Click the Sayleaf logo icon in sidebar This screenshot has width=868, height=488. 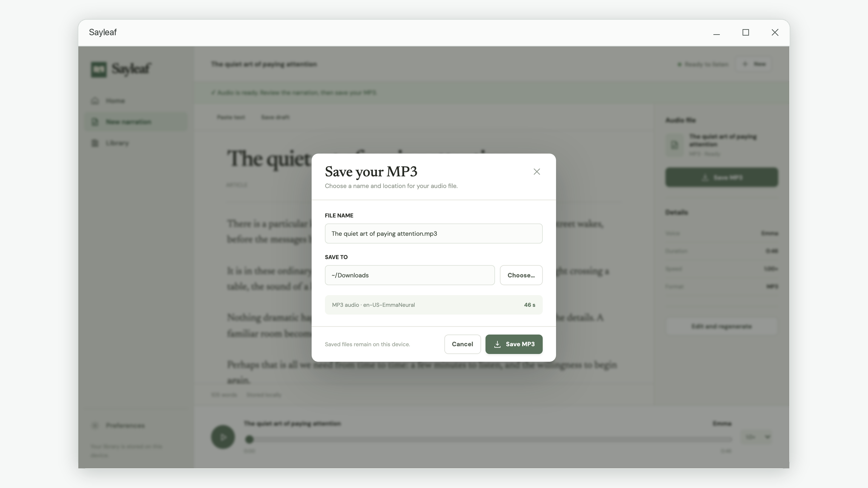99,69
